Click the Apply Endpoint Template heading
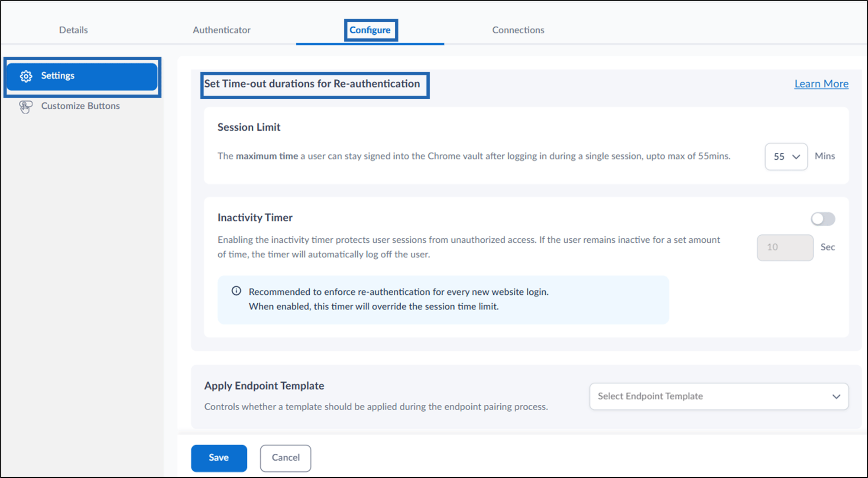This screenshot has width=868, height=478. [x=264, y=386]
